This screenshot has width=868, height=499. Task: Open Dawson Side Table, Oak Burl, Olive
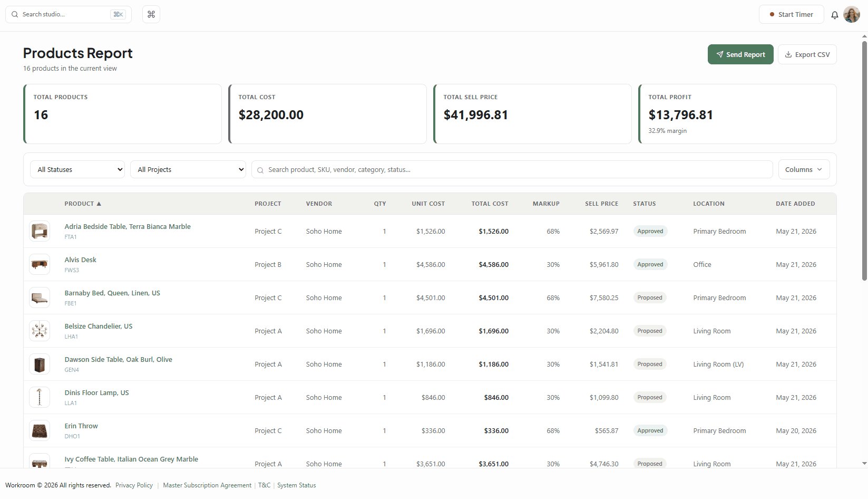click(118, 359)
